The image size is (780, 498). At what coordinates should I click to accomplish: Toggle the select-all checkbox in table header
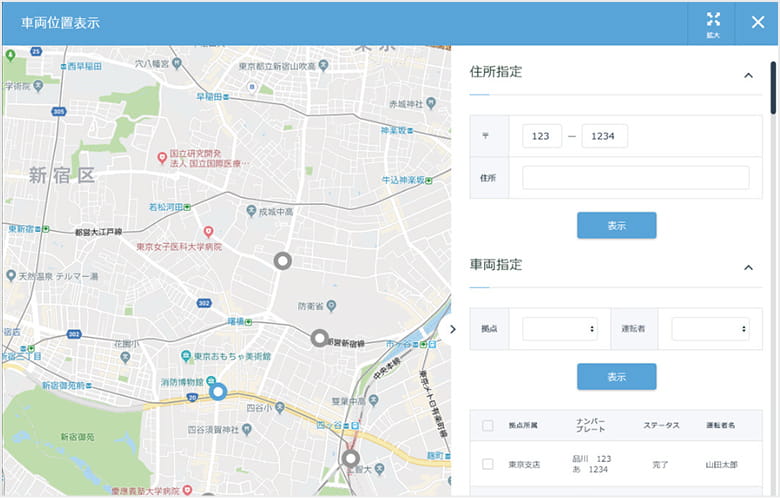488,425
